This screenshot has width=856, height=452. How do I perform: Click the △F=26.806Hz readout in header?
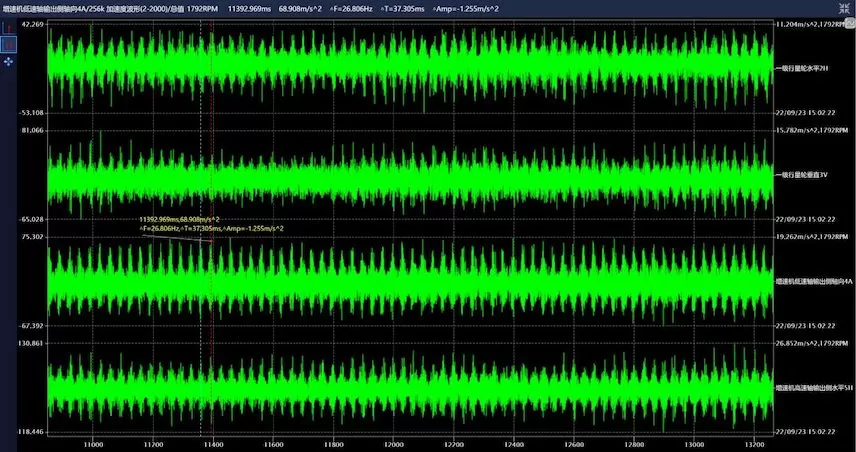[x=351, y=8]
